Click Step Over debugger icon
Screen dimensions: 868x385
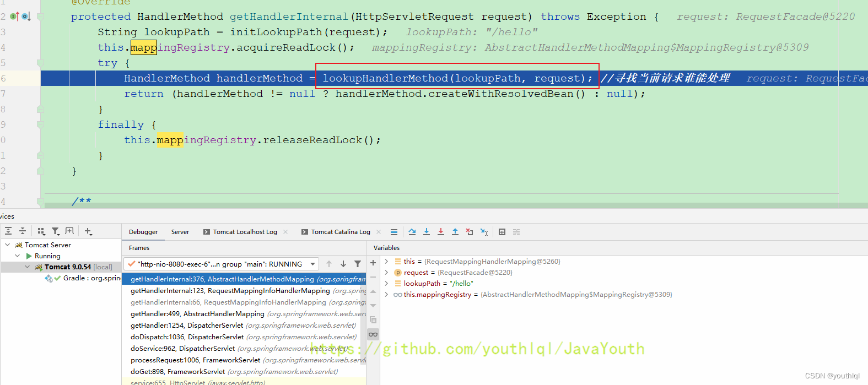[x=412, y=232]
